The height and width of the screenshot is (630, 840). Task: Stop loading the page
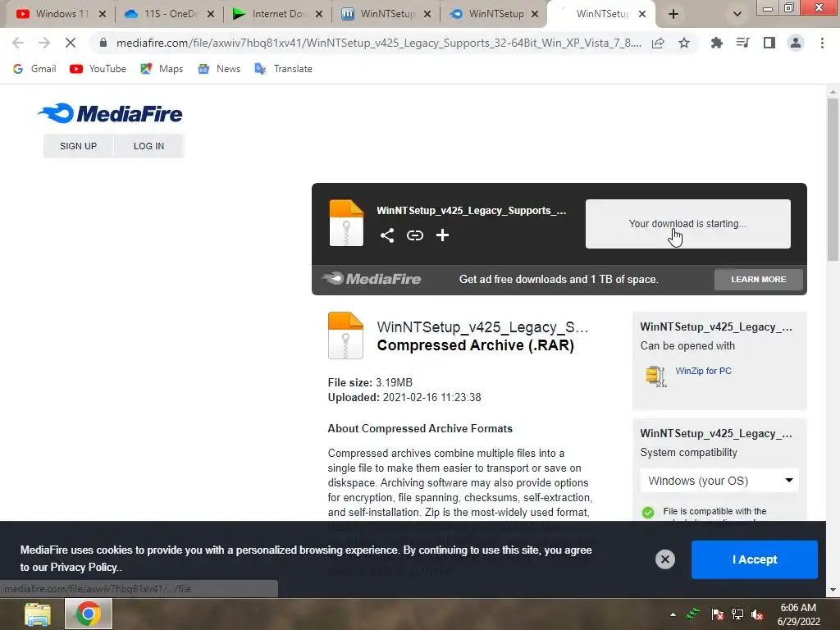coord(71,43)
